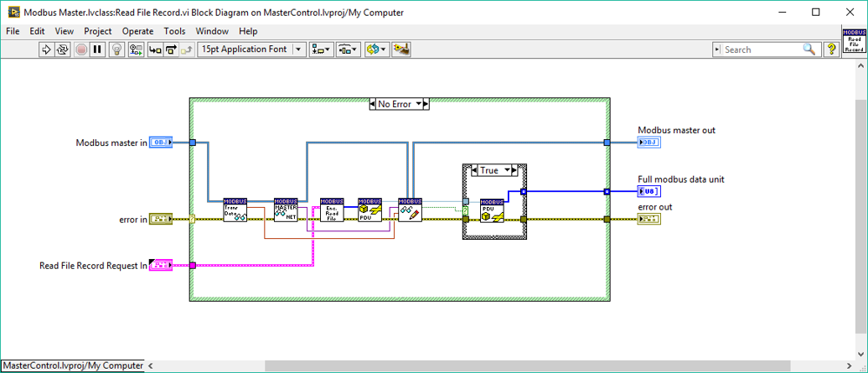Click error out label
Viewport: 868px width, 373px height.
[x=655, y=207]
